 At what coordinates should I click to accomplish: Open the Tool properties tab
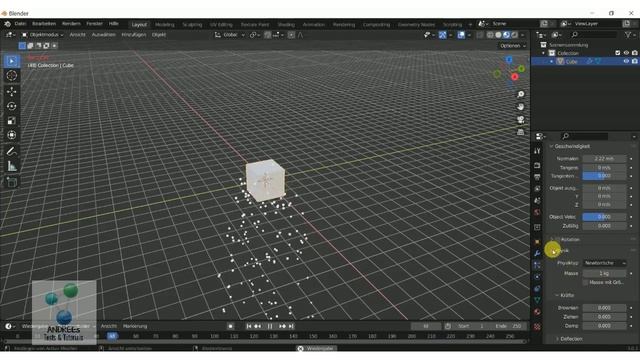coord(537,151)
